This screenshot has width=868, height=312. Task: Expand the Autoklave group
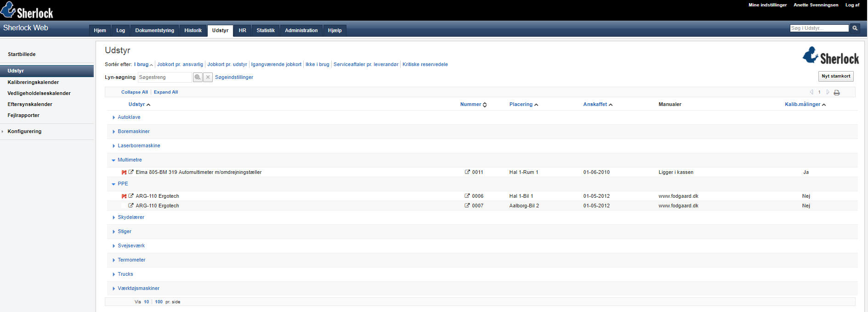click(113, 117)
